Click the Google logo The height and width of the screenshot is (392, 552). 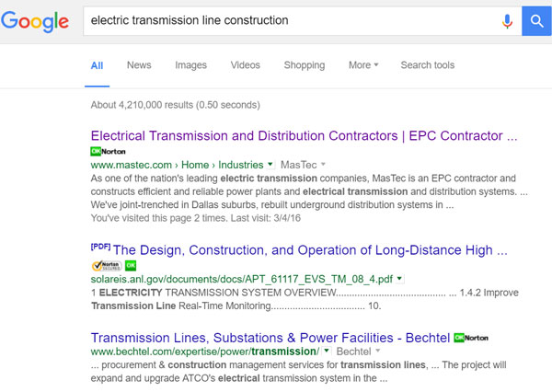click(35, 21)
